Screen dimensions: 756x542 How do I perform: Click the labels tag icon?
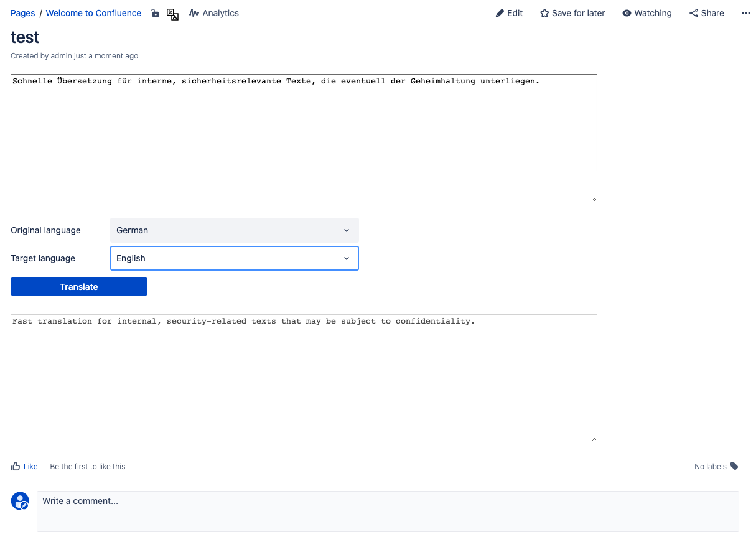point(734,466)
